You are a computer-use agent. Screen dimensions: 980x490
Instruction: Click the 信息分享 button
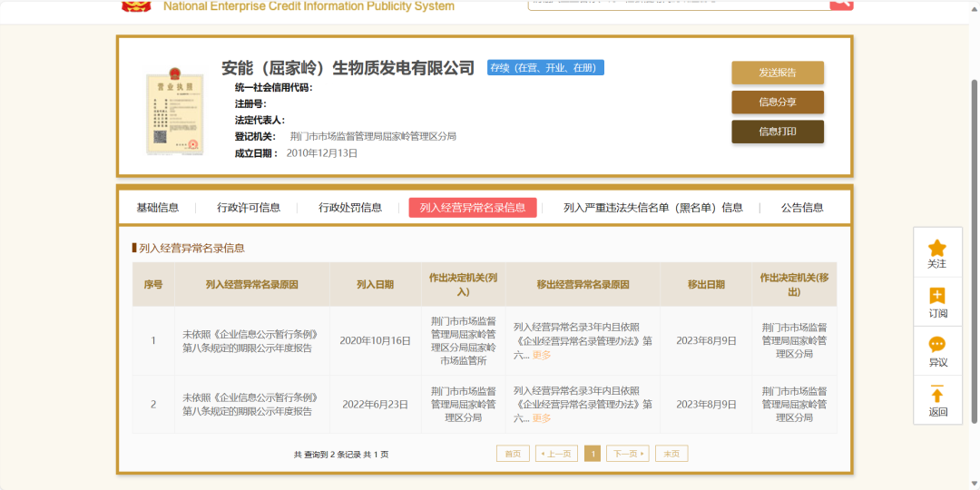tap(778, 103)
